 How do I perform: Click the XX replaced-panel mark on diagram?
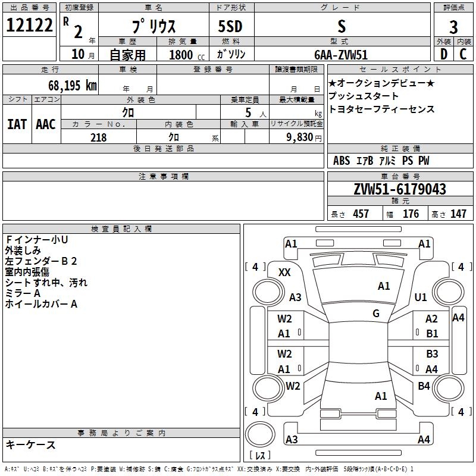click(x=284, y=273)
